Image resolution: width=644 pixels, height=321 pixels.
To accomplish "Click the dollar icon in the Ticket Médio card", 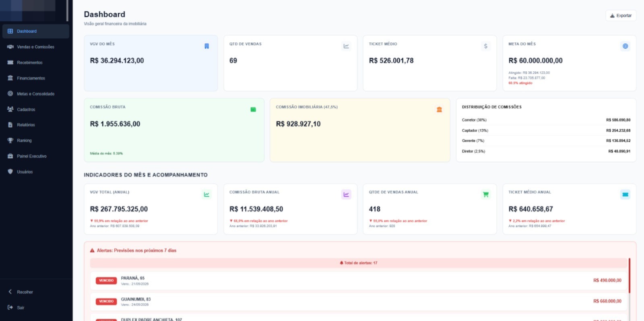I will coord(486,46).
